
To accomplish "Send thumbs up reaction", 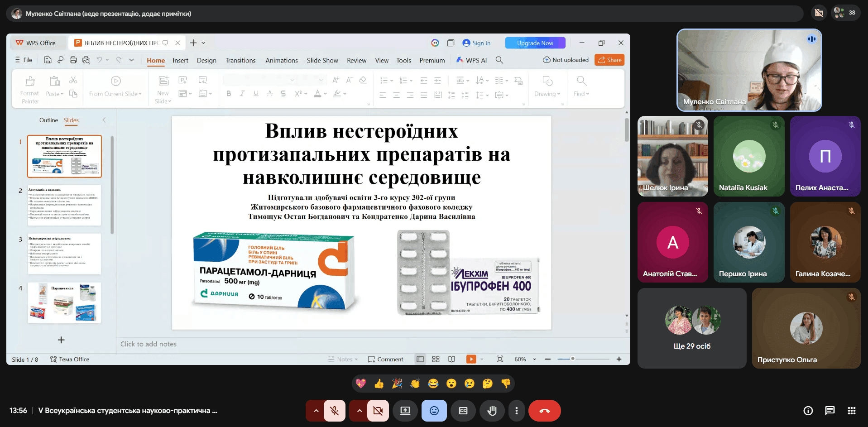I will click(379, 384).
